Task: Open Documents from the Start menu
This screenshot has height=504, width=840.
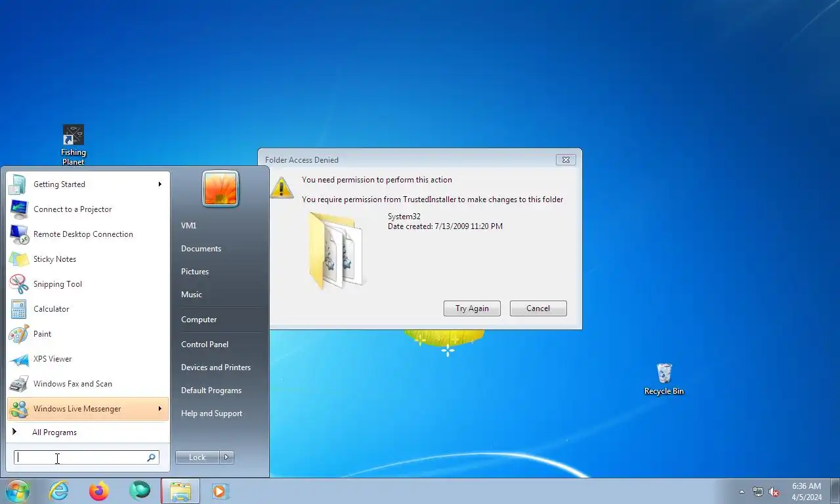Action: (201, 249)
